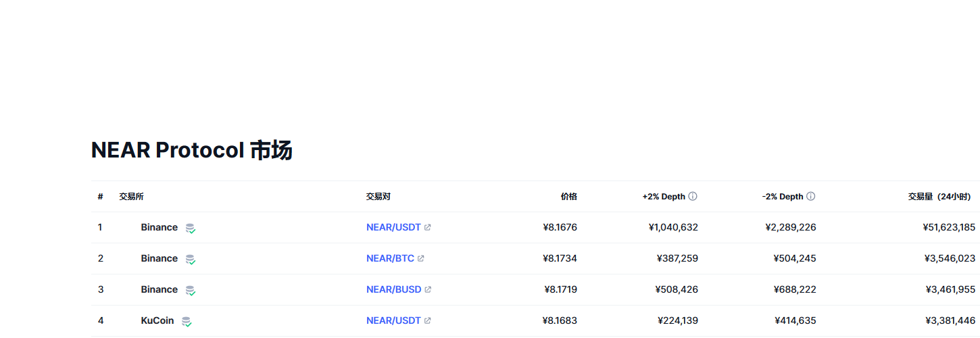
Task: Click the reserve icon beside the first Binance row
Action: click(x=191, y=228)
